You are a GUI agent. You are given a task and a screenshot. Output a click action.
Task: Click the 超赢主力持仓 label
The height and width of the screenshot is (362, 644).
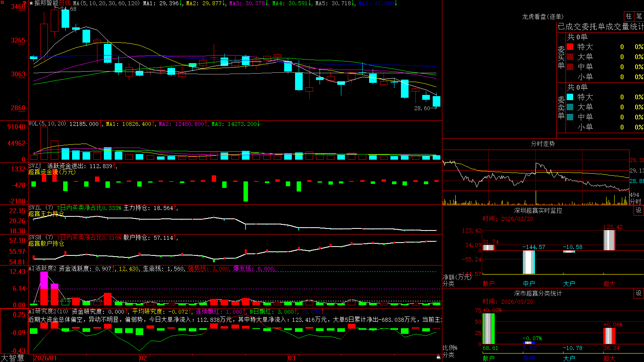point(46,214)
